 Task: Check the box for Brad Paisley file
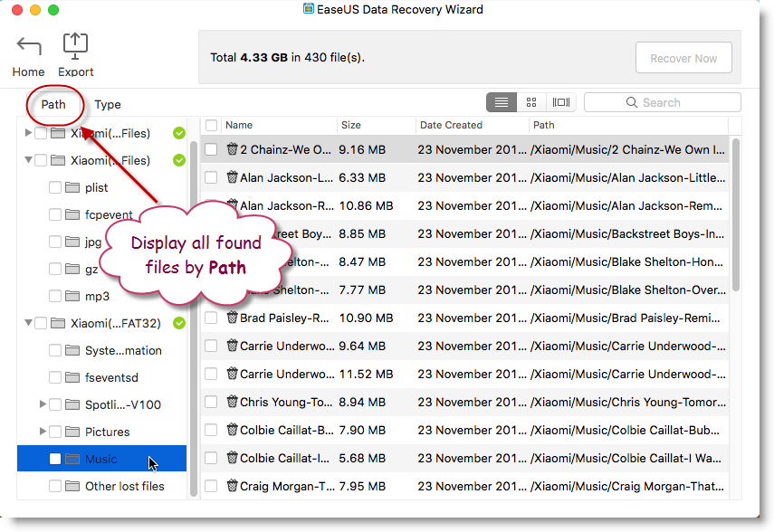click(211, 318)
